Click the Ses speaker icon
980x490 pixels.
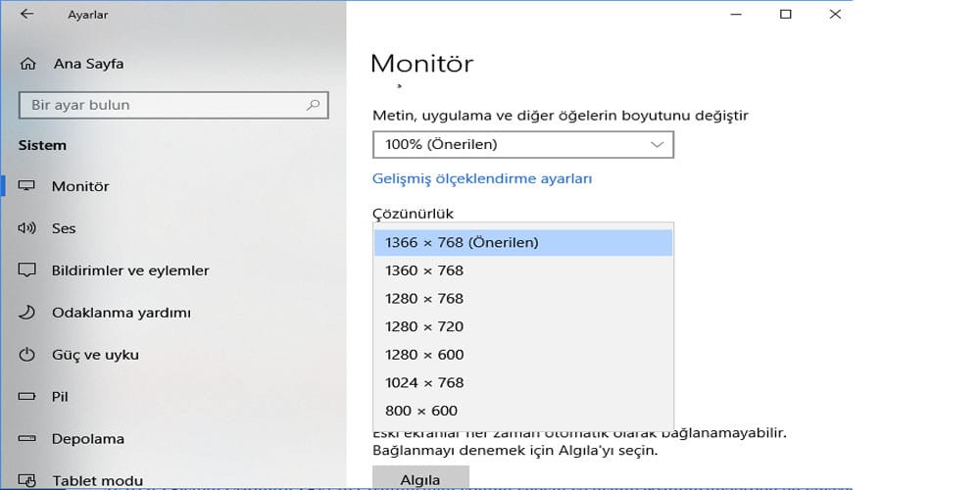point(27,228)
